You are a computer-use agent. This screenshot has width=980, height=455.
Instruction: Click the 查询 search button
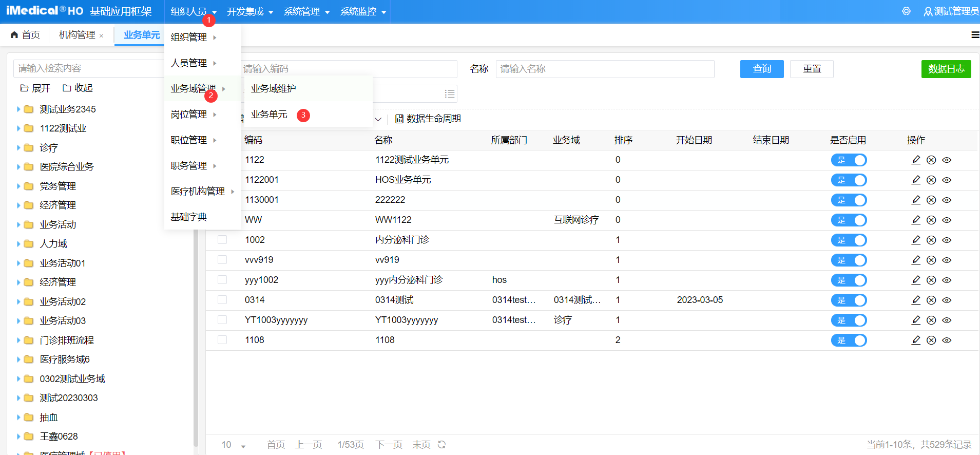(x=762, y=69)
